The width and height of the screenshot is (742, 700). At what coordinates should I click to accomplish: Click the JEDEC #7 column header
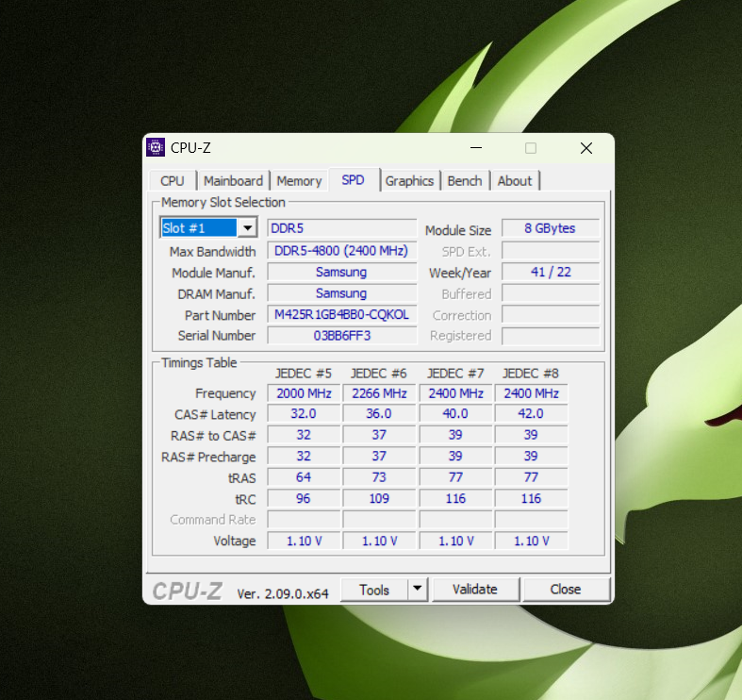point(455,374)
